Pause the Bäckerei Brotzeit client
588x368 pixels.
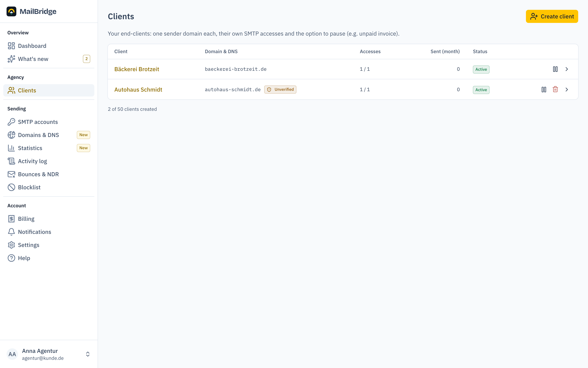(555, 69)
